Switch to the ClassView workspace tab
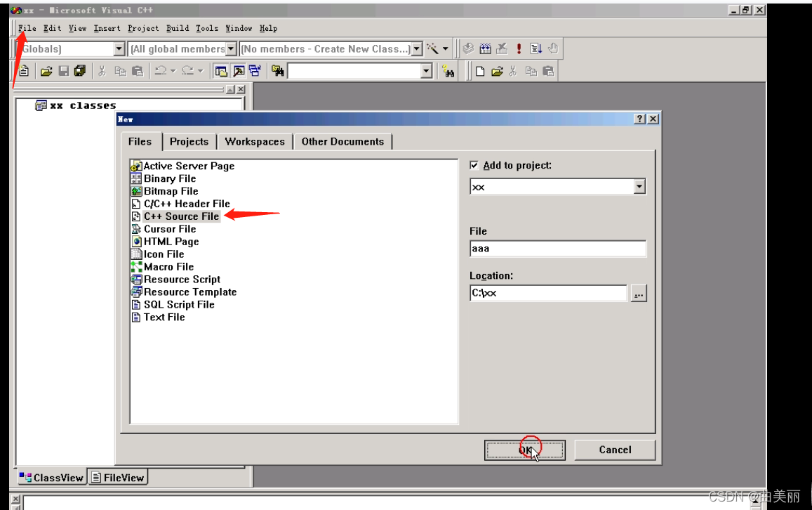Viewport: 812px width, 510px height. point(52,478)
